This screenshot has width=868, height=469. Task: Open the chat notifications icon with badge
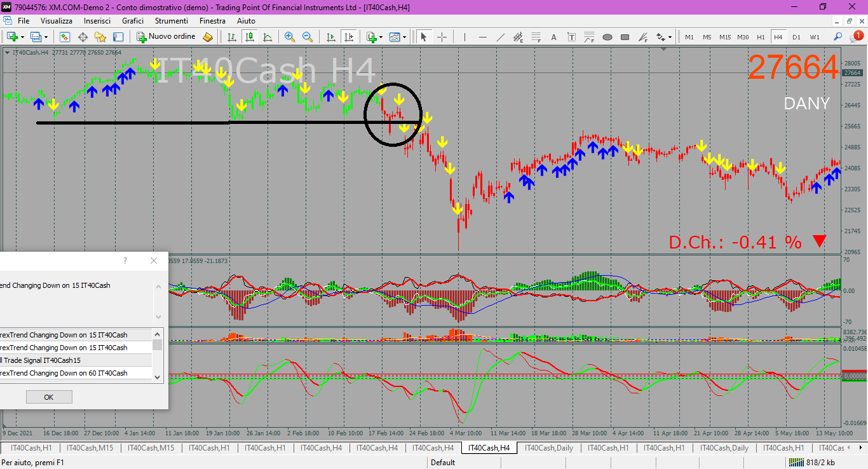pyautogui.click(x=857, y=36)
